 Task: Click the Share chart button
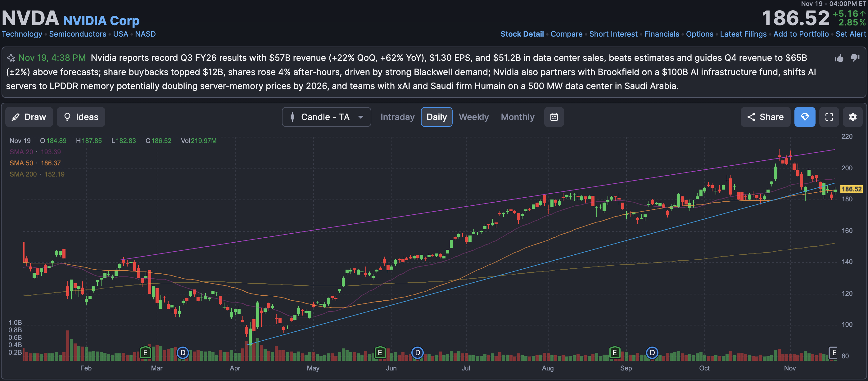[x=765, y=117]
